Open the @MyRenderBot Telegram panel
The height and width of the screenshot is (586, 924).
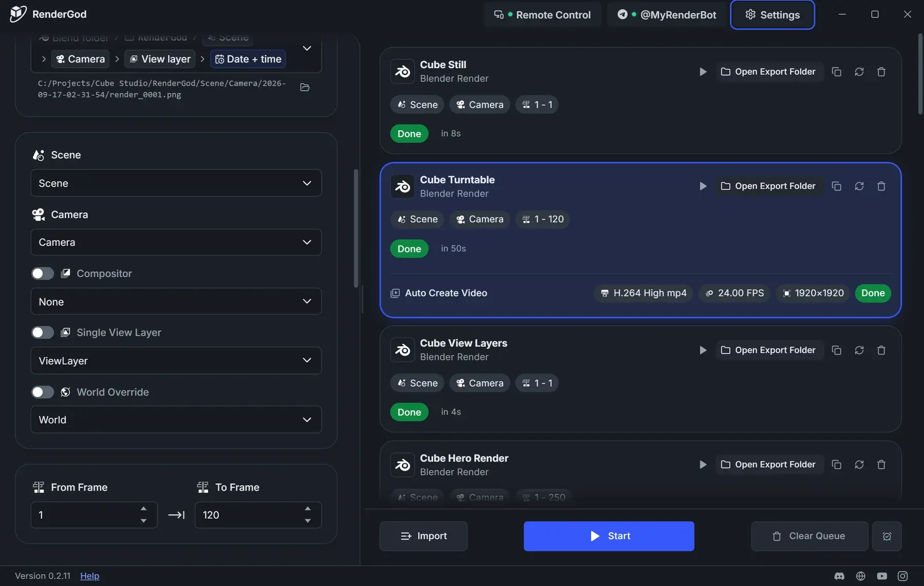click(x=666, y=15)
